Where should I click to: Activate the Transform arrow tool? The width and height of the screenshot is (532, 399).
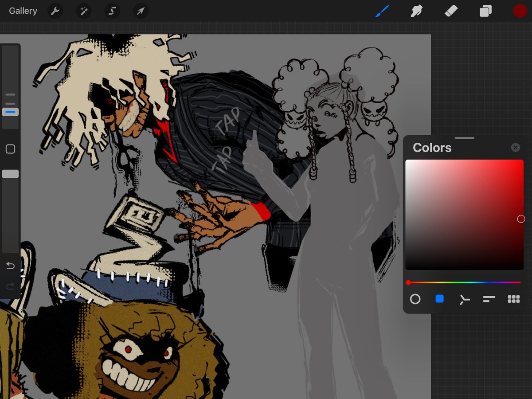click(140, 11)
